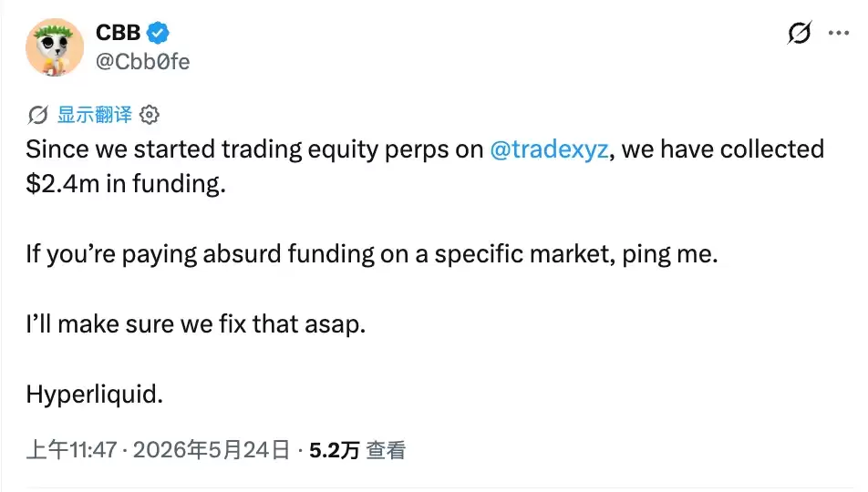Click the 'If you're paying absurd funding' sentence

(x=372, y=254)
